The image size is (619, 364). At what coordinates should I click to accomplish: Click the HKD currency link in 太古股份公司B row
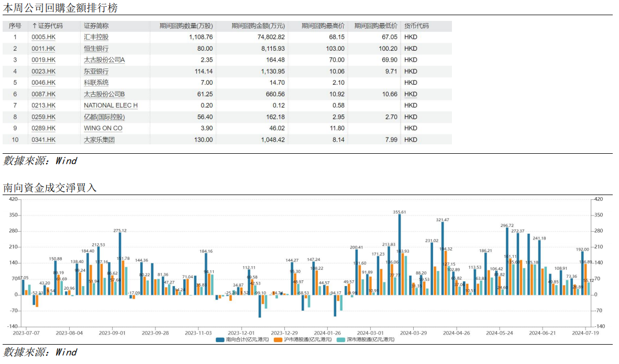pyautogui.click(x=411, y=94)
